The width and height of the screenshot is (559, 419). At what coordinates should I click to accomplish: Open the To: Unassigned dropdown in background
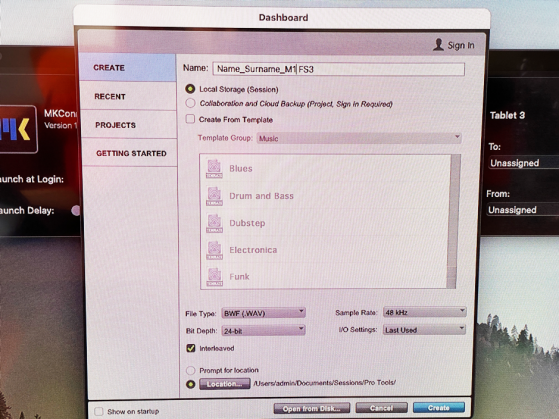coord(523,163)
